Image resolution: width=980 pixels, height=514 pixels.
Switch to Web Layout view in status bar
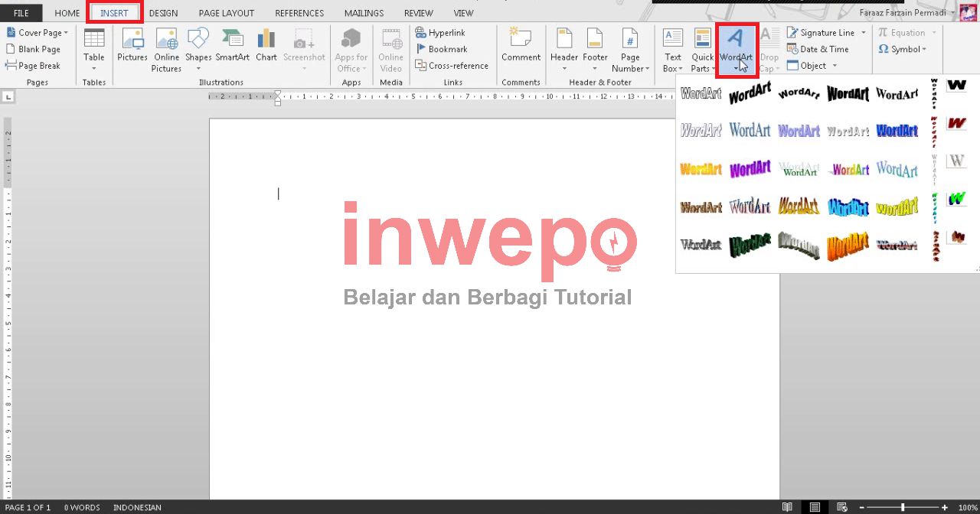click(x=842, y=507)
